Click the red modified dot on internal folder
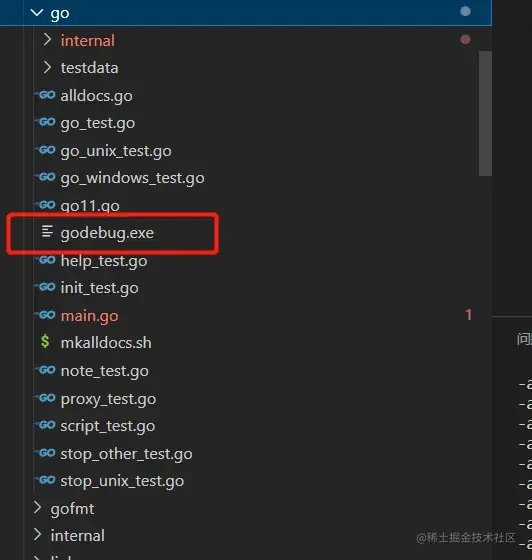 click(465, 39)
